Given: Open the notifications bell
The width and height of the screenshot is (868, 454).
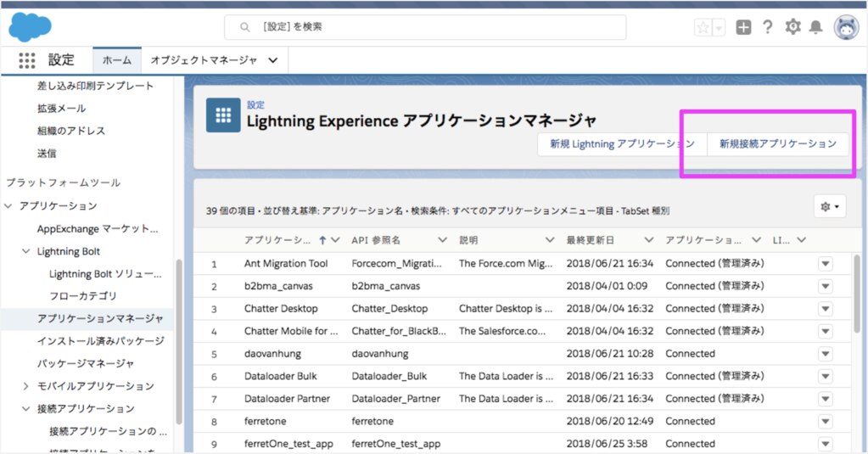Looking at the screenshot, I should [815, 26].
